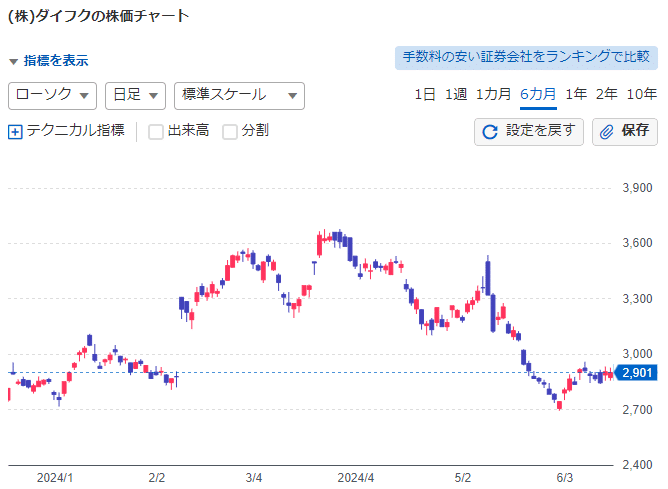This screenshot has width=668, height=489.
Task: Click the 3,900 price axis label
Action: [637, 188]
